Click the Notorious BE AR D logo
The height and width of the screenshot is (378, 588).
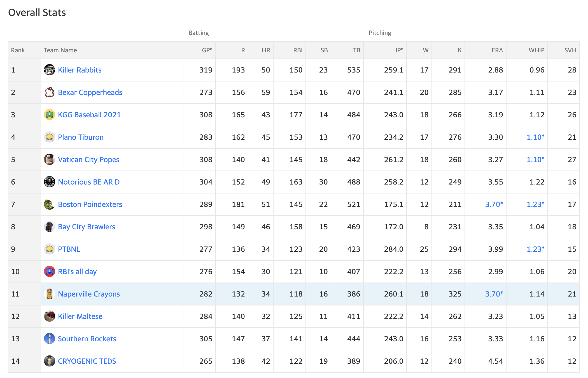click(50, 182)
